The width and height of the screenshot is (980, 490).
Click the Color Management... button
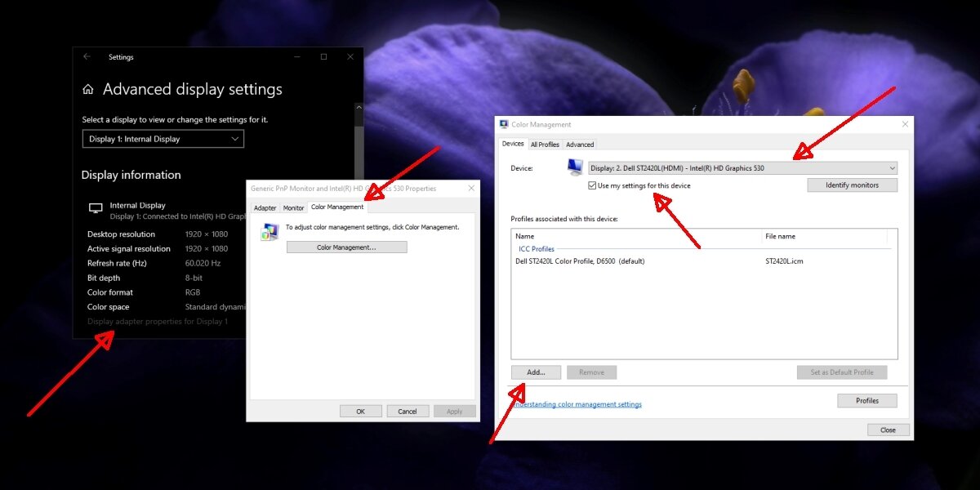click(x=346, y=247)
